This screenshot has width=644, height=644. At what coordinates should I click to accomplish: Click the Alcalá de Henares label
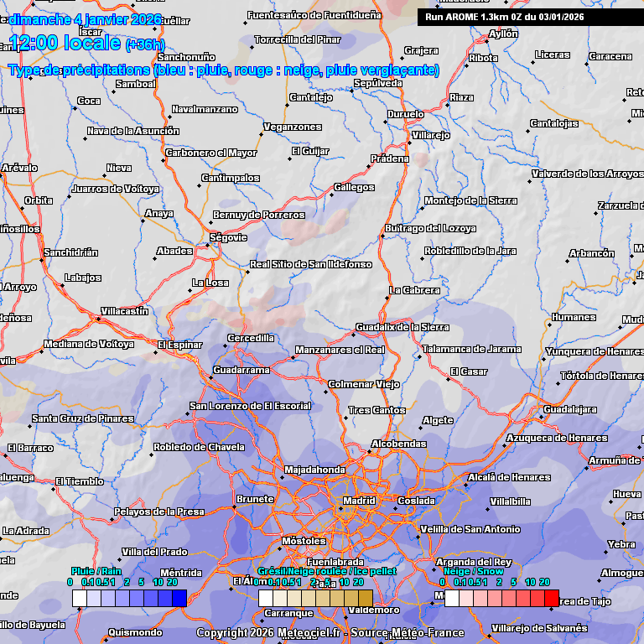click(508, 477)
